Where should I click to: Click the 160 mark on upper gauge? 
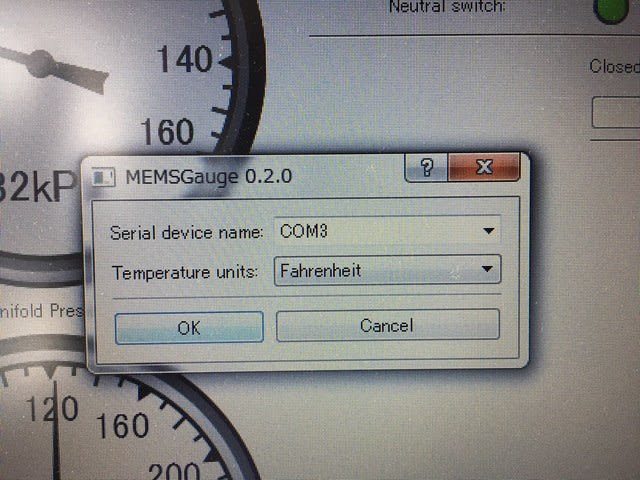tap(167, 132)
